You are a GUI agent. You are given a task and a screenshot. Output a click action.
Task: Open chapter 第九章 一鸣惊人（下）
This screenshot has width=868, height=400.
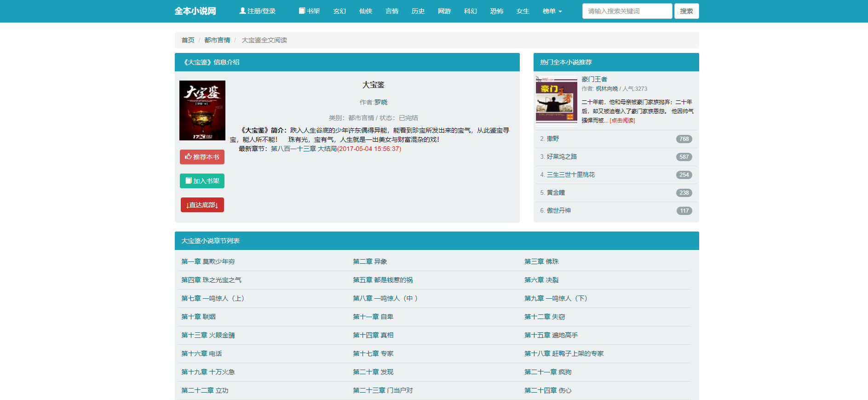[558, 298]
